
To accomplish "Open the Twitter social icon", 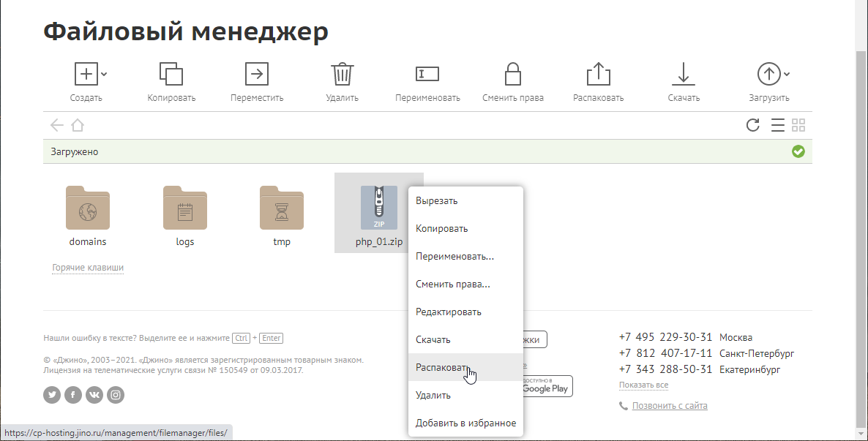I will point(52,395).
